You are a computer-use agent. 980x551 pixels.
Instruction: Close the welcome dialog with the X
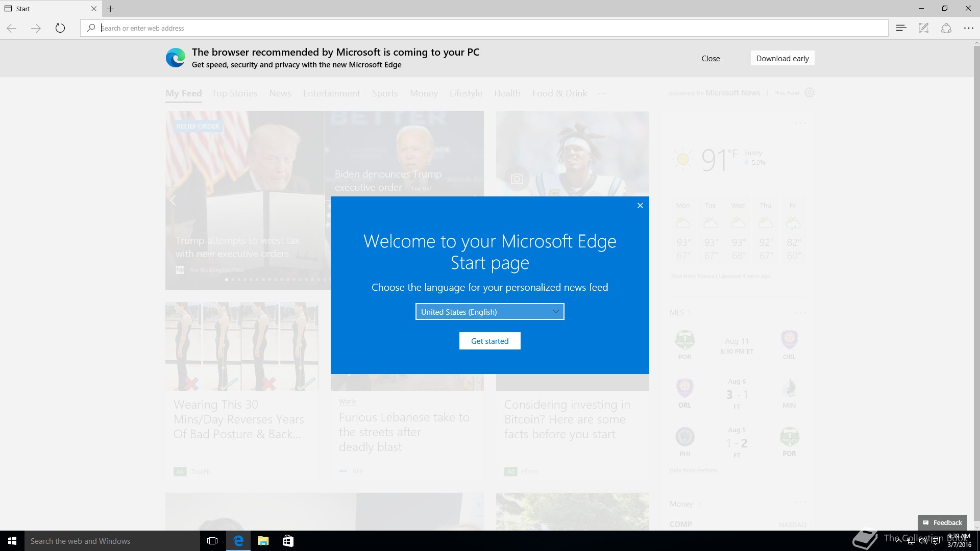(x=640, y=206)
